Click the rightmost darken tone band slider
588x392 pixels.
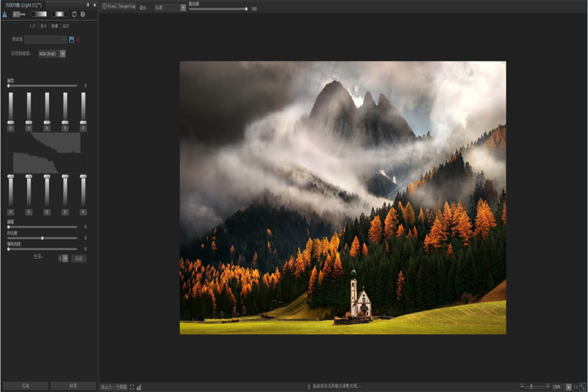pos(83,191)
